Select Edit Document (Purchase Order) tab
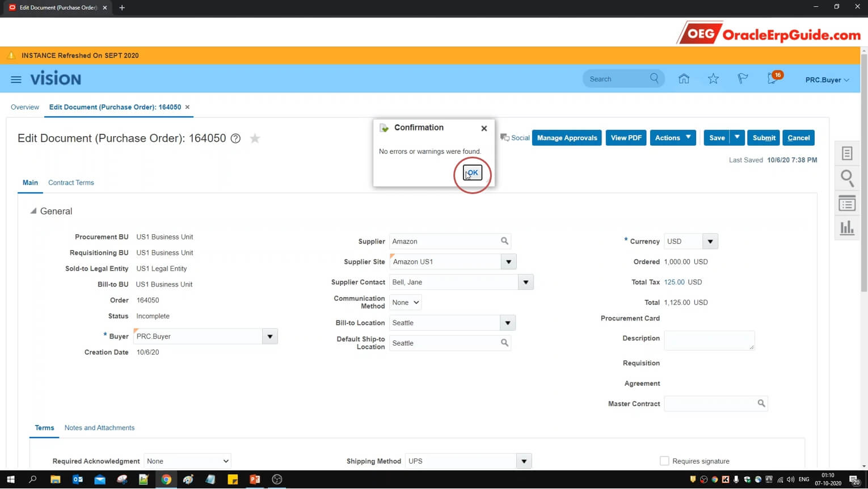Viewport: 868px width, 489px height. pos(115,107)
